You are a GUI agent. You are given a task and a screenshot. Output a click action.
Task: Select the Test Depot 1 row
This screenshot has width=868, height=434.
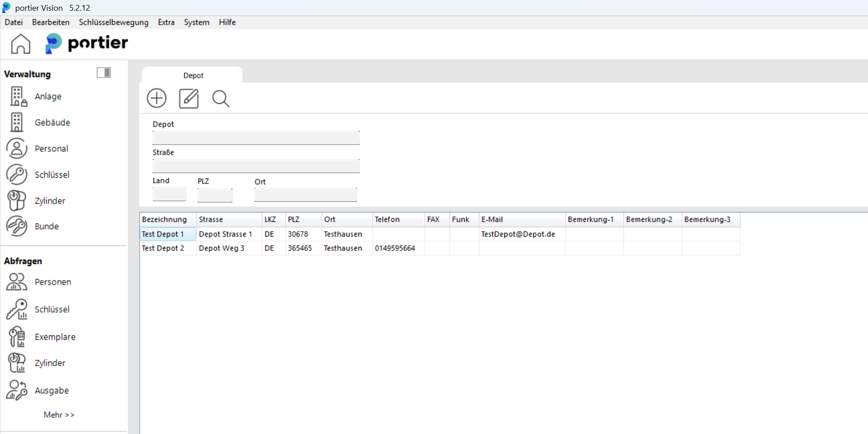point(440,234)
